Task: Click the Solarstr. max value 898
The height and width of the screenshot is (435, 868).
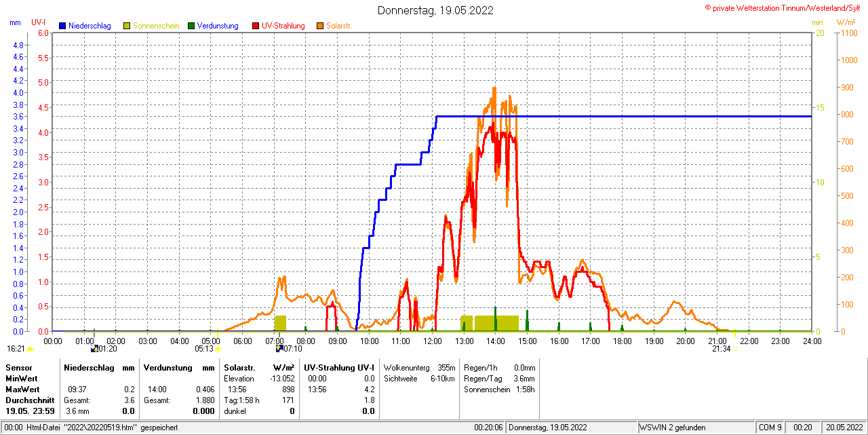Action: point(288,390)
